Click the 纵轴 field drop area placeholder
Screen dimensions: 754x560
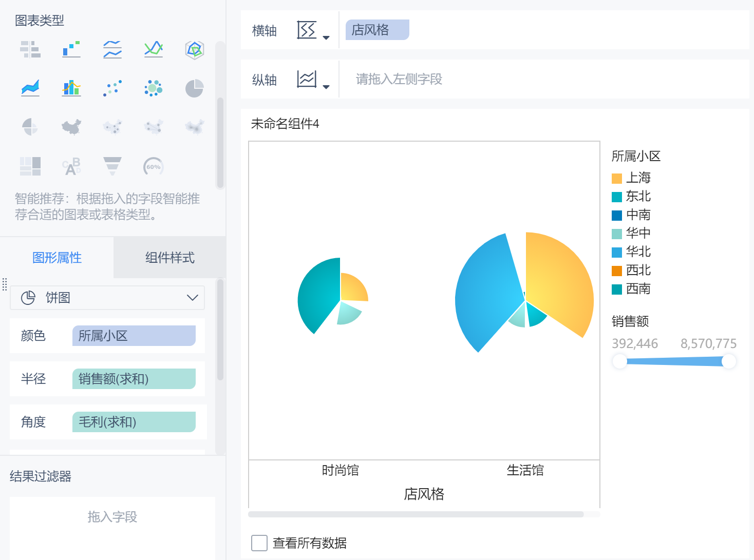[399, 79]
